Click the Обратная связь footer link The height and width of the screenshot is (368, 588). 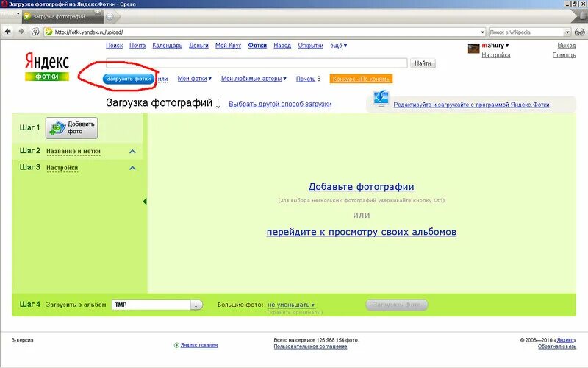[x=557, y=347]
